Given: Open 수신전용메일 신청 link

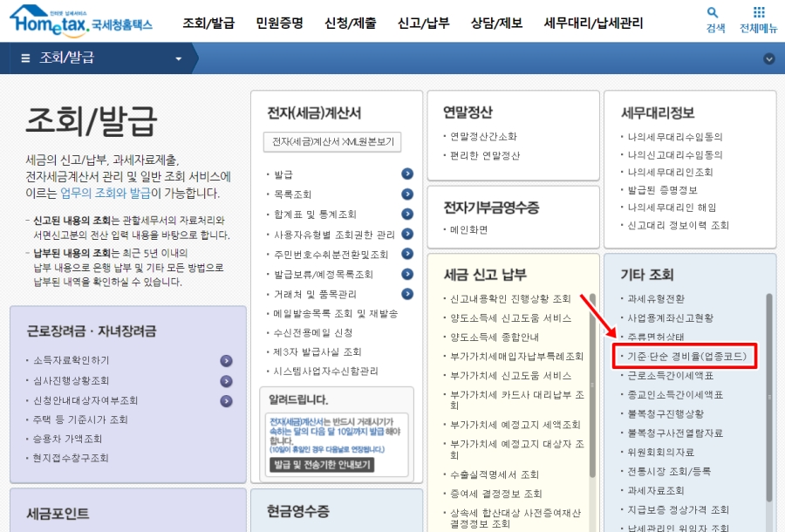Looking at the screenshot, I should click(313, 333).
